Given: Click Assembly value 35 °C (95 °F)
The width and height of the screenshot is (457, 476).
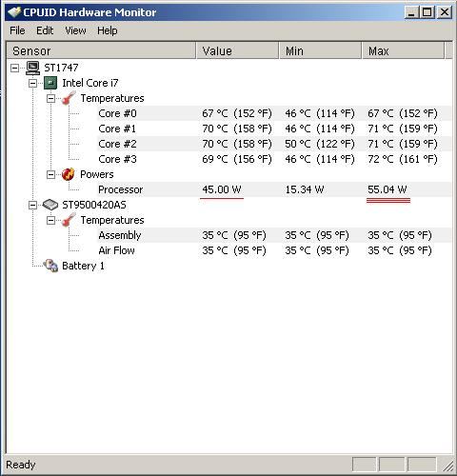Looking at the screenshot, I should [234, 235].
